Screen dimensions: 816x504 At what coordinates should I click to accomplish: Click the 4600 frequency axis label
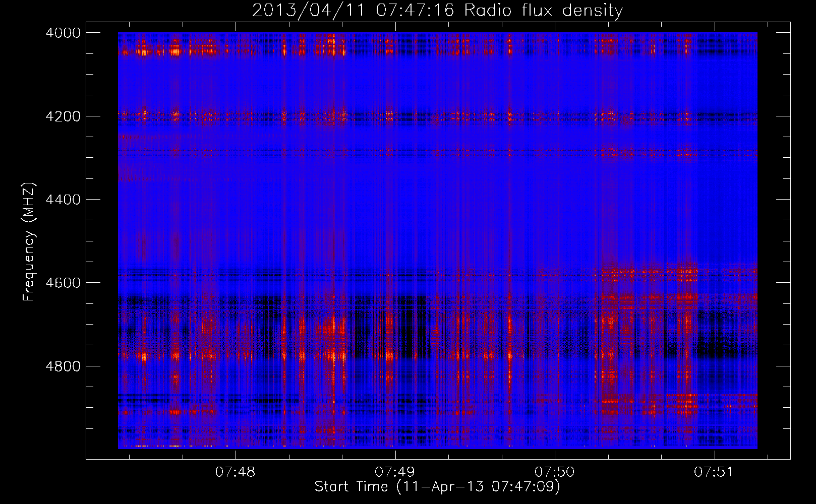click(63, 283)
